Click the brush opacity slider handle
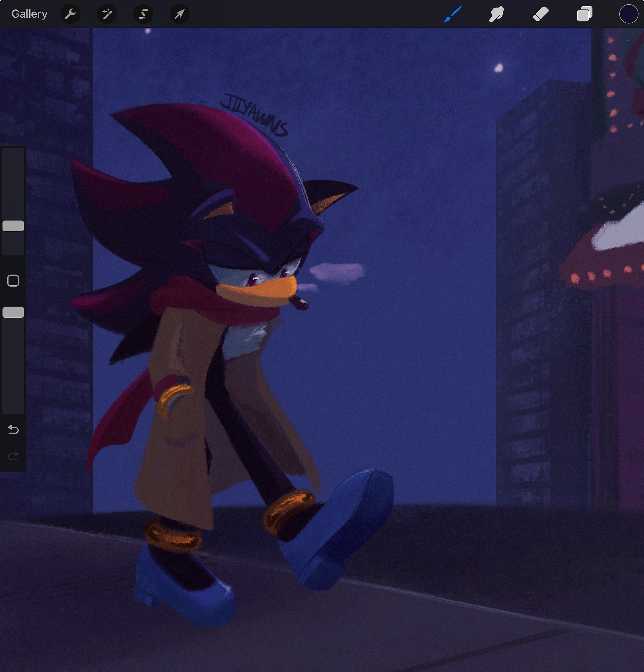The height and width of the screenshot is (672, 644). click(14, 312)
